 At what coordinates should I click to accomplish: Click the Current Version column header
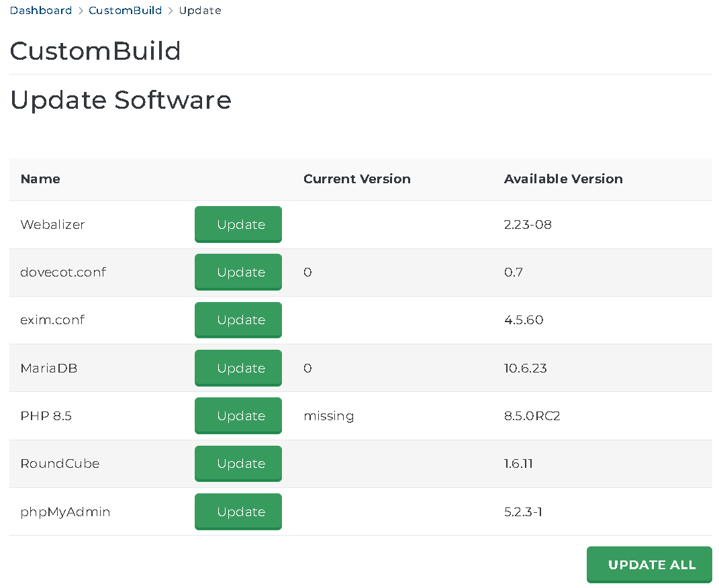click(356, 179)
